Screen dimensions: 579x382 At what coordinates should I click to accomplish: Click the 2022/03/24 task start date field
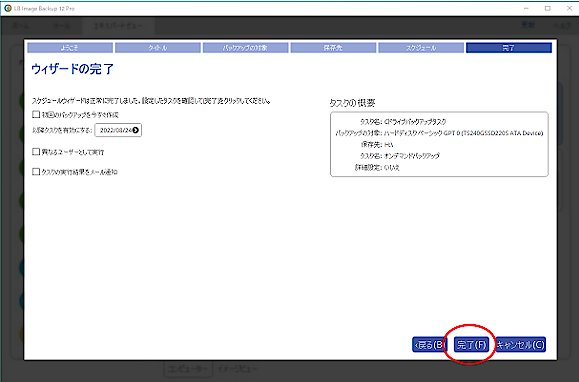[118, 130]
